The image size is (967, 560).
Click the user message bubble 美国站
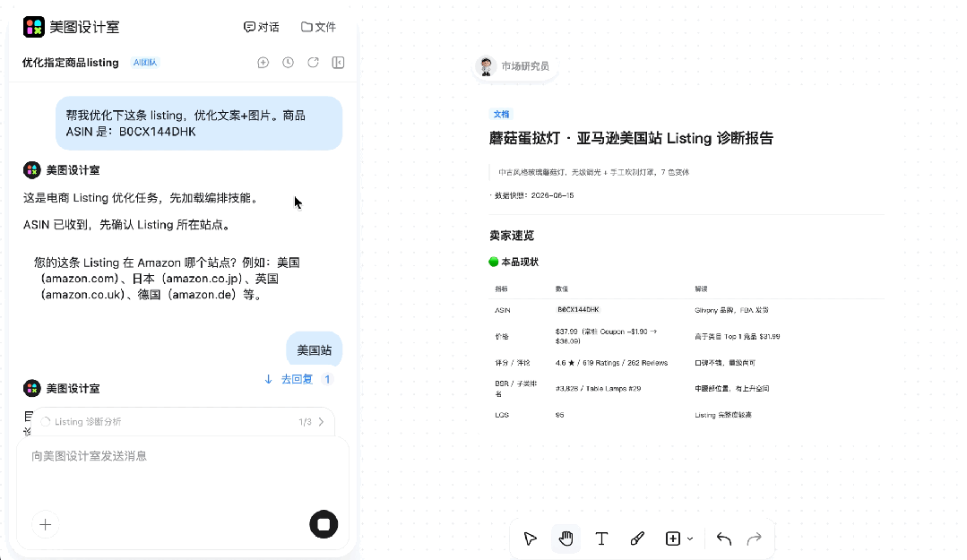[314, 350]
